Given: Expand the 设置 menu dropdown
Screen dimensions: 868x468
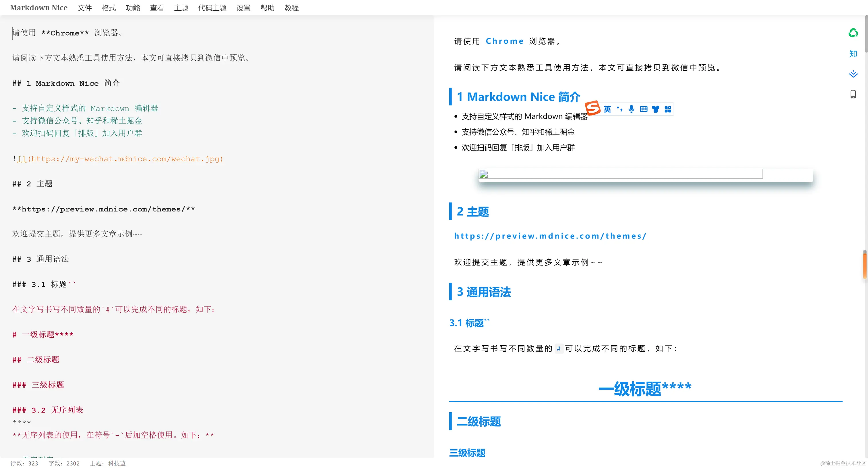Looking at the screenshot, I should tap(243, 8).
